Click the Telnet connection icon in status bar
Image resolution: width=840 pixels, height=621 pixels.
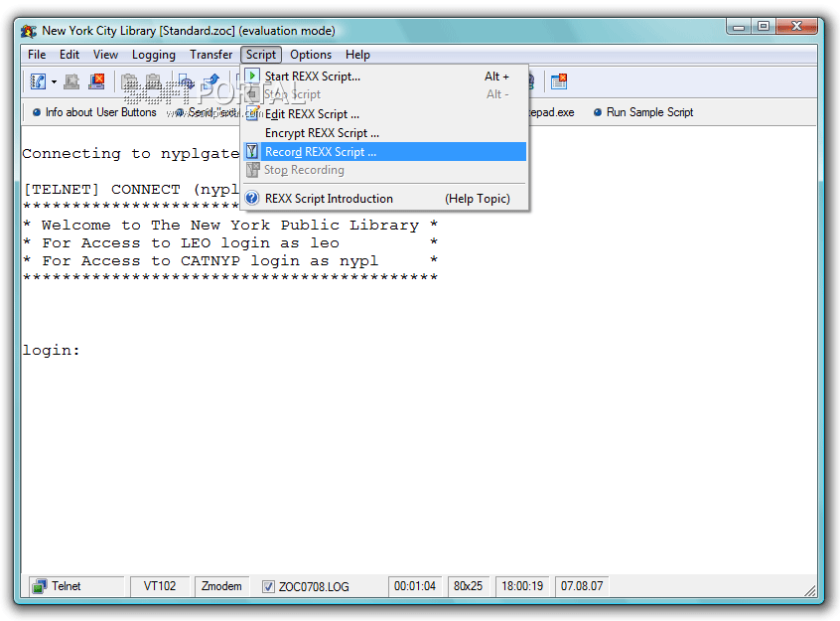(39, 586)
